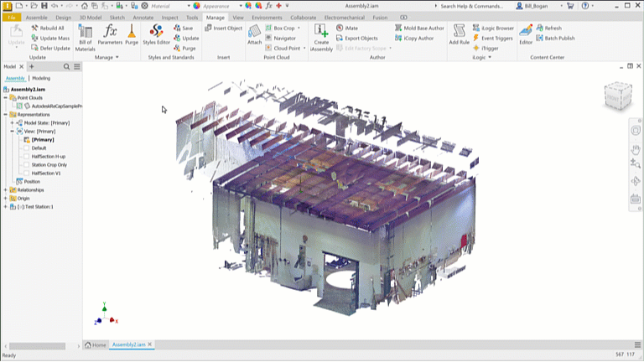Expand the Origin folder in browser
The width and height of the screenshot is (644, 362).
pos(6,199)
